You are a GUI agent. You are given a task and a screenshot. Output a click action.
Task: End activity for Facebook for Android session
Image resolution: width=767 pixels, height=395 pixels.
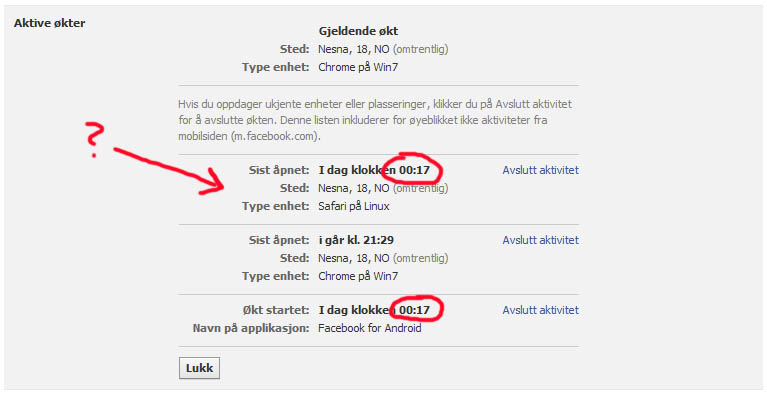click(x=541, y=310)
